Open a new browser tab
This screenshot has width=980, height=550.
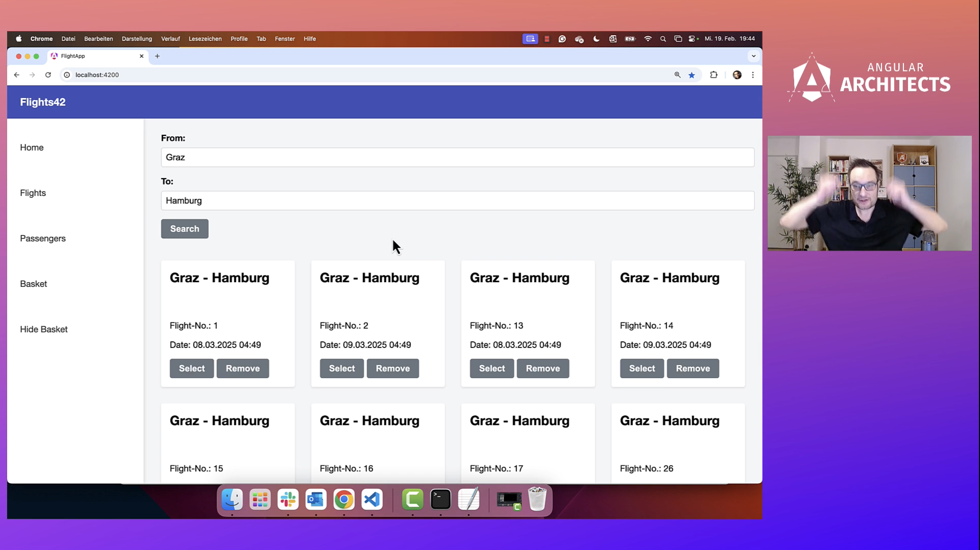157,56
